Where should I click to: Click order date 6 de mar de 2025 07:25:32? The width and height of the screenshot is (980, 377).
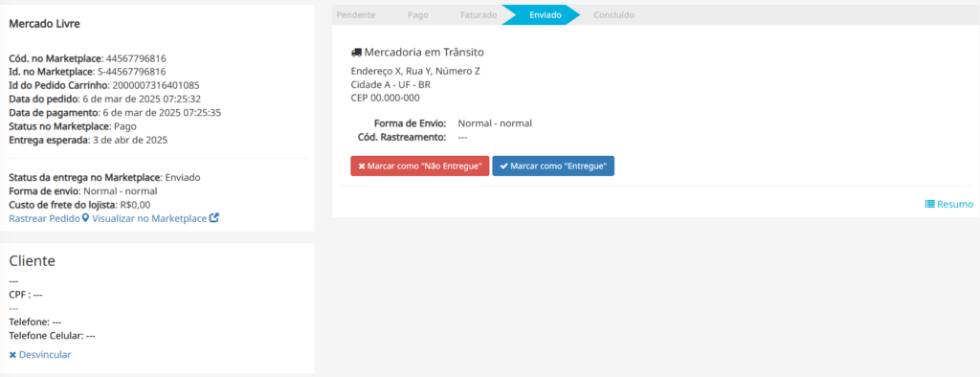[x=142, y=99]
